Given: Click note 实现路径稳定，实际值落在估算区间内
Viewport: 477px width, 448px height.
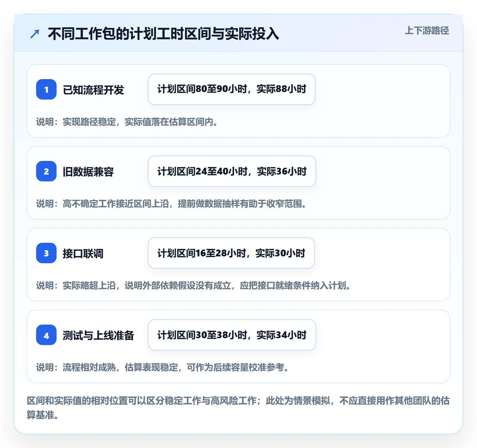Looking at the screenshot, I should point(127,122).
